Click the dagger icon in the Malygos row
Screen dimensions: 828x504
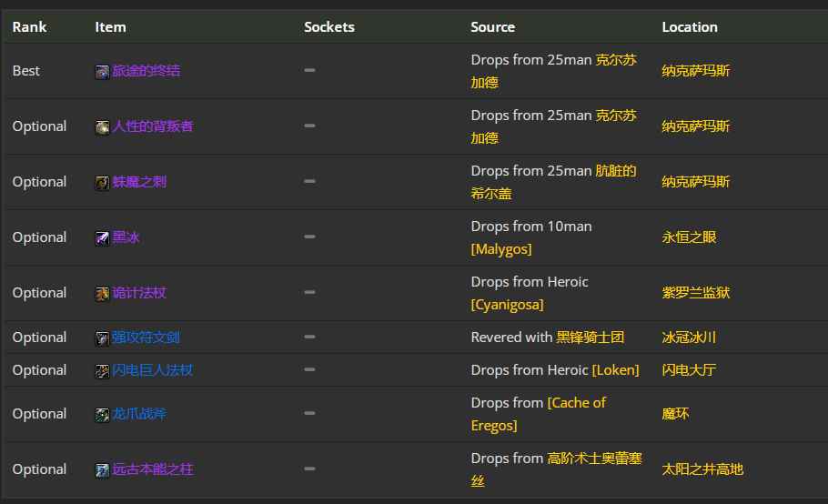(x=102, y=237)
